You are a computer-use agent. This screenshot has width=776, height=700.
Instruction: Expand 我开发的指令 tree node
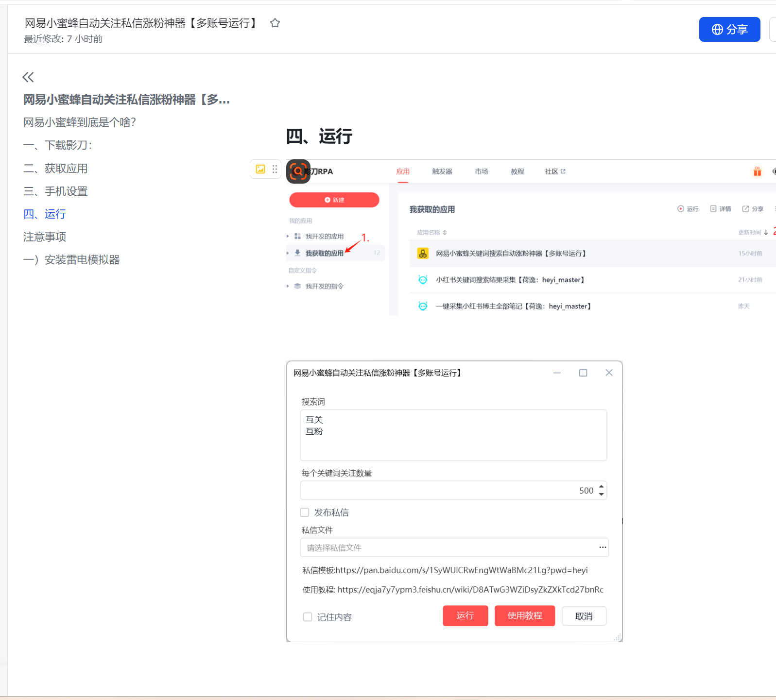click(x=288, y=286)
